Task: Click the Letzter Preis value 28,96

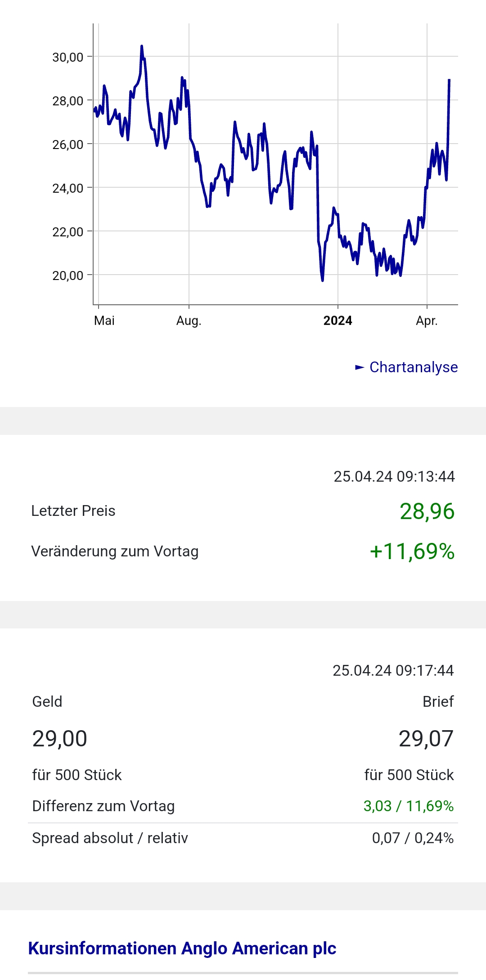Action: click(x=427, y=511)
